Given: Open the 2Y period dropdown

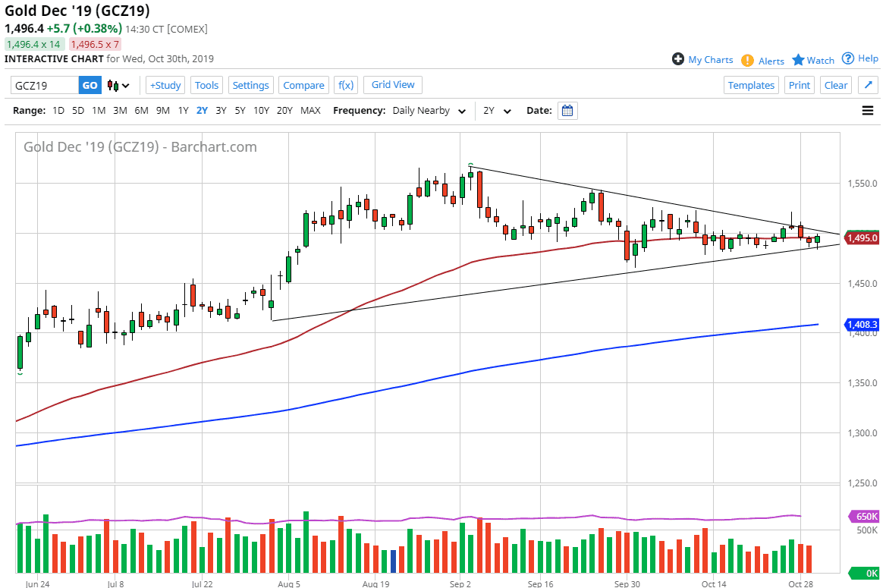Looking at the screenshot, I should click(x=498, y=111).
